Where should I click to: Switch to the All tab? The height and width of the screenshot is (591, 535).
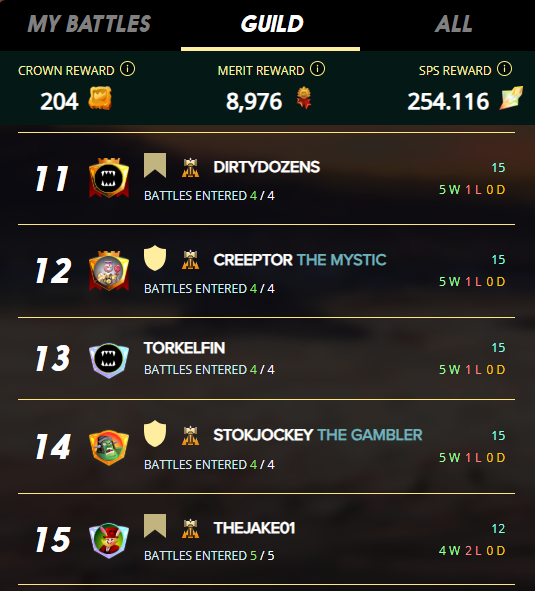(454, 24)
